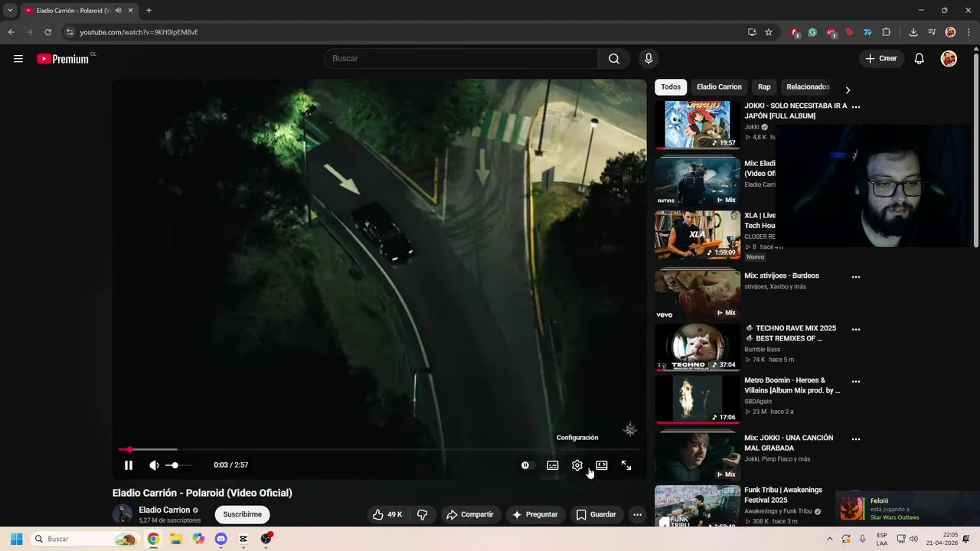The width and height of the screenshot is (980, 551).
Task: Open Discord from the taskbar
Action: tap(221, 539)
